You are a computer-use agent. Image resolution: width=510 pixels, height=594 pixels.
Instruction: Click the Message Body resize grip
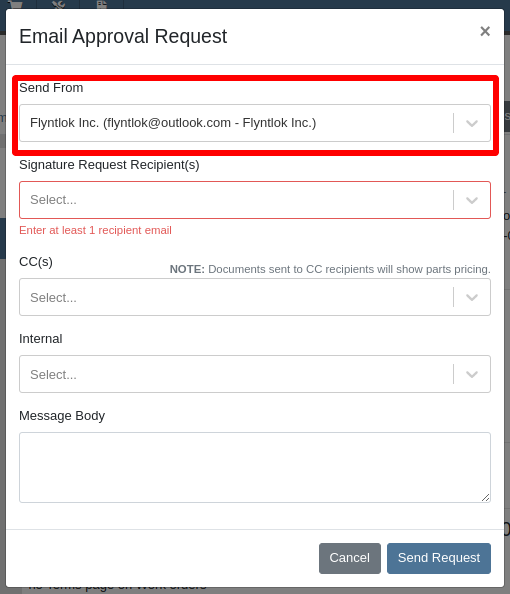pyautogui.click(x=485, y=498)
